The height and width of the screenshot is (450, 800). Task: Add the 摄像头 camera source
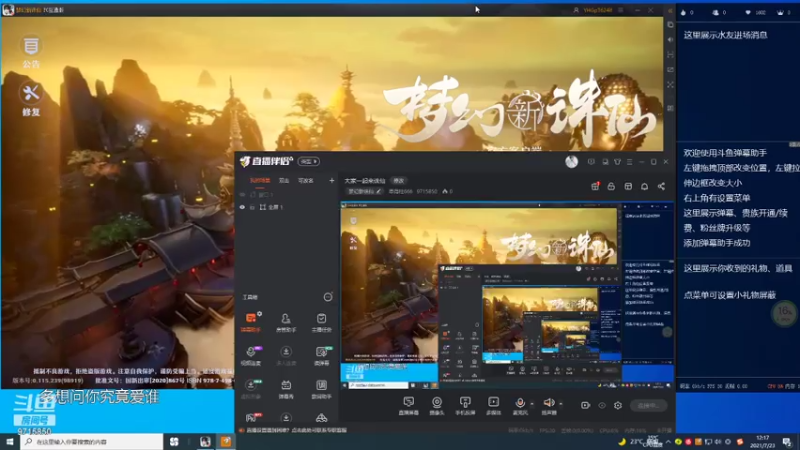point(437,406)
